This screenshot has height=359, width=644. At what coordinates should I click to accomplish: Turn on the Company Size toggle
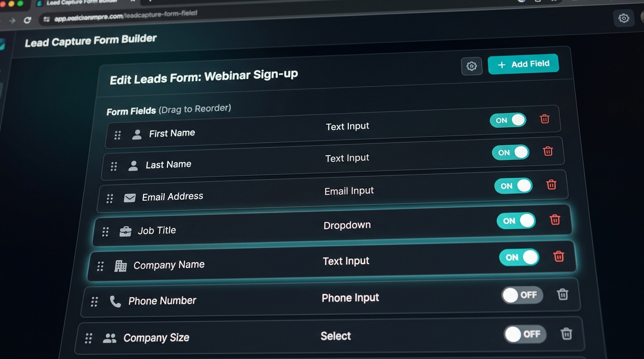pos(525,334)
